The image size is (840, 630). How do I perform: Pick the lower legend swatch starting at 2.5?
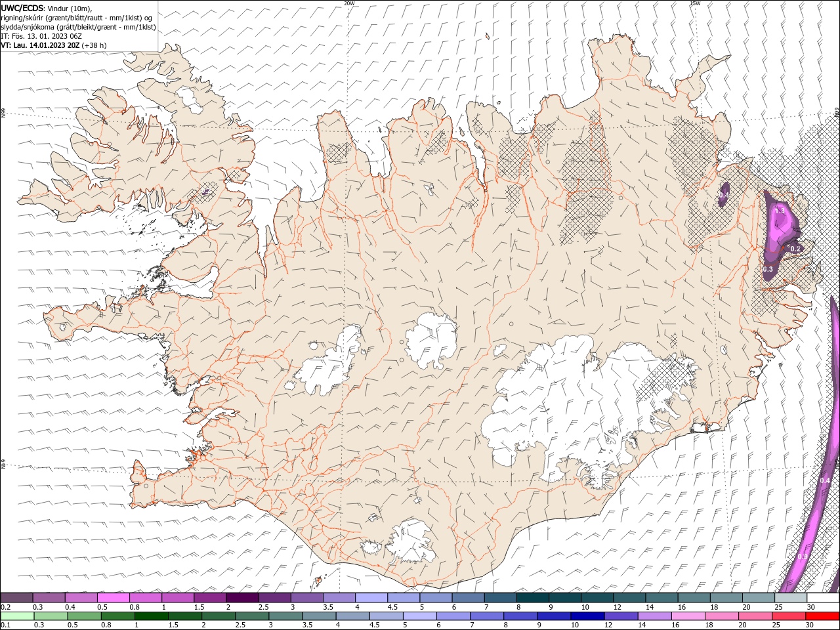pyautogui.click(x=251, y=616)
